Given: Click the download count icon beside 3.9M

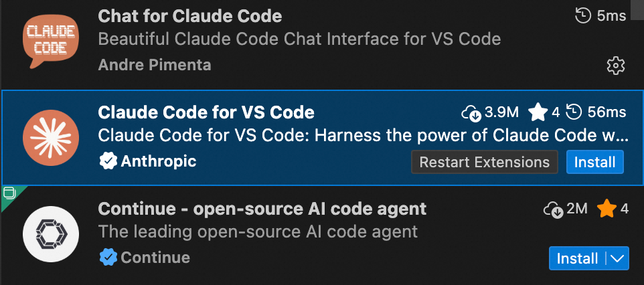Looking at the screenshot, I should tap(471, 112).
